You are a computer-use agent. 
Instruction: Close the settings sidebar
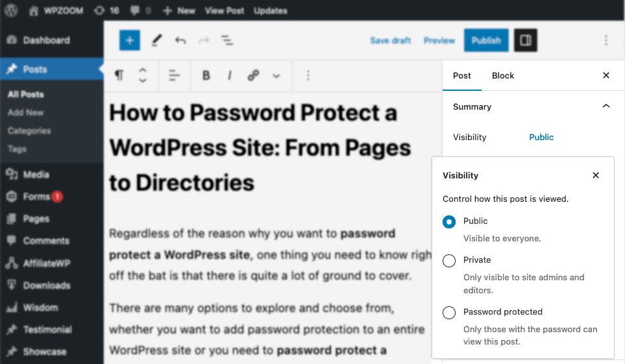coord(606,75)
